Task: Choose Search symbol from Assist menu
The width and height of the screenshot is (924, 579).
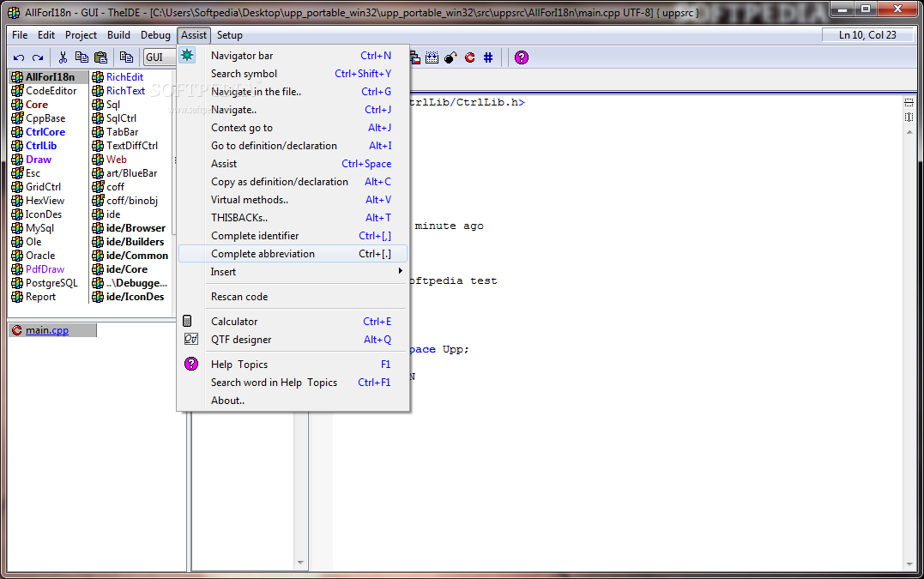Action: 293,74
